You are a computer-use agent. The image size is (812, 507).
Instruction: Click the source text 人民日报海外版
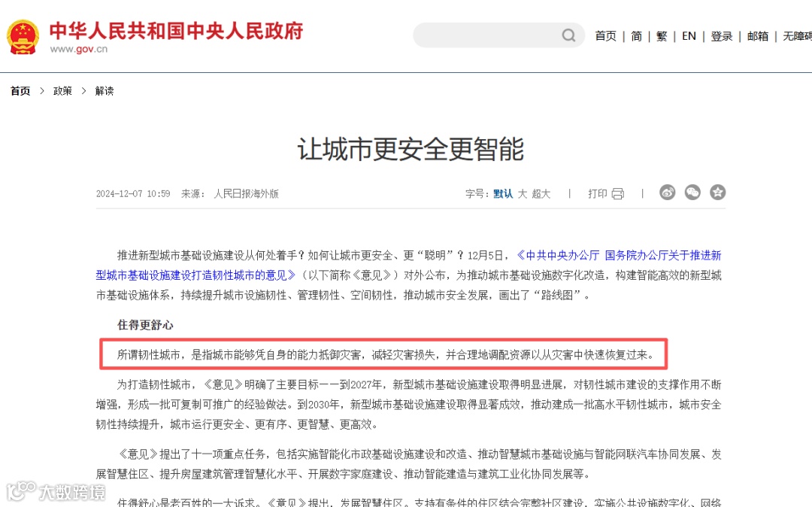[x=247, y=193]
